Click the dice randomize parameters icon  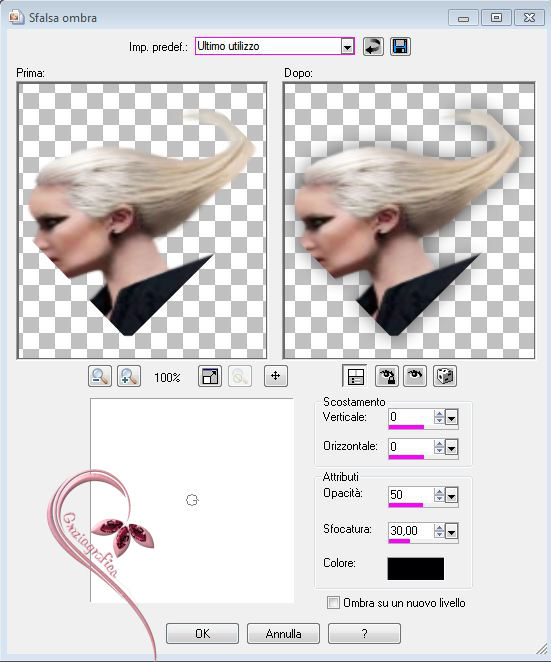(445, 376)
